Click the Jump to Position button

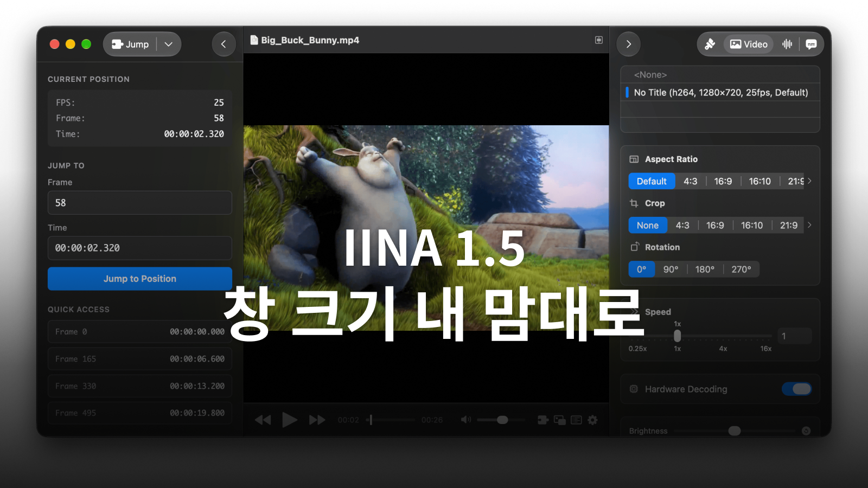click(x=140, y=279)
